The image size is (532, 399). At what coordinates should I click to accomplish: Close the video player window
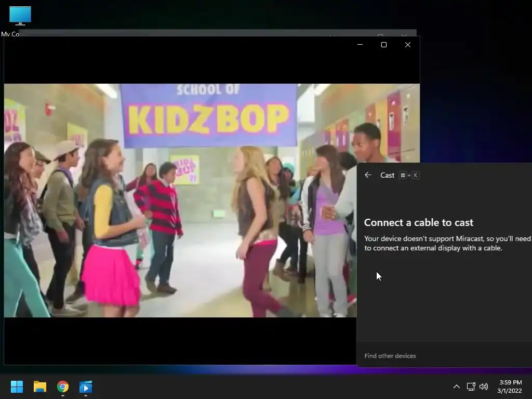coord(408,45)
